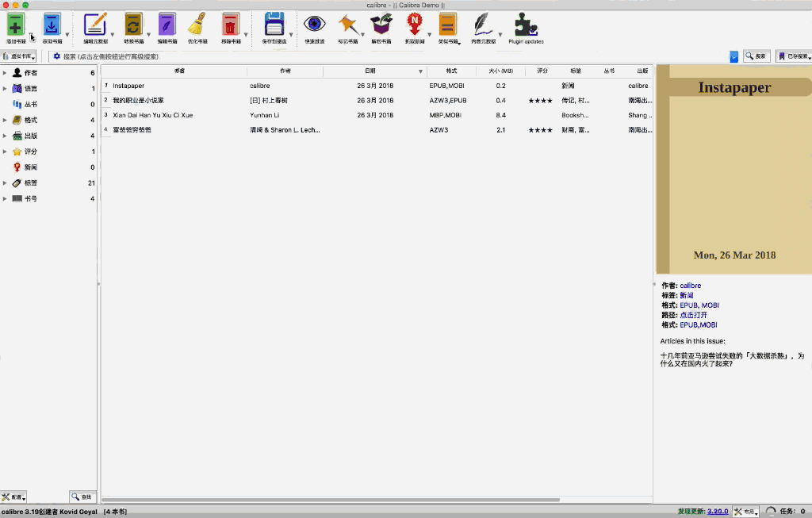Click the 语言 language icon in sidebar
Image resolution: width=812 pixels, height=518 pixels.
(17, 89)
